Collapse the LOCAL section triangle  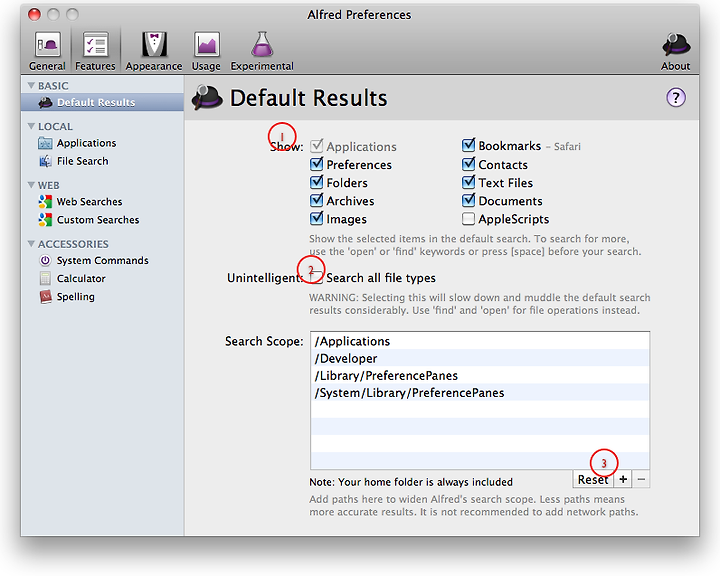click(x=31, y=126)
